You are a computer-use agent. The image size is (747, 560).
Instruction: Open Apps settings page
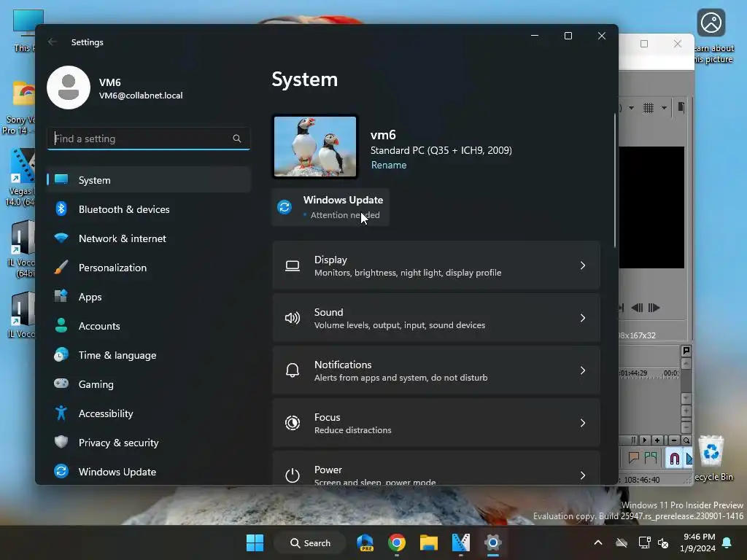(x=149, y=297)
